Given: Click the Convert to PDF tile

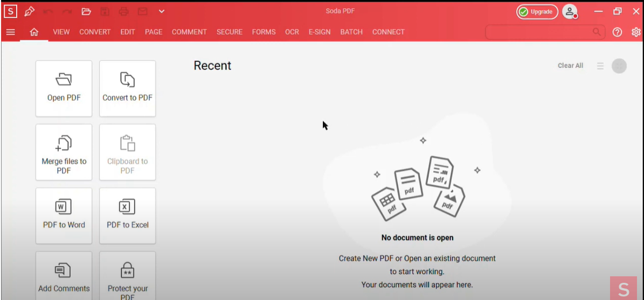Looking at the screenshot, I should [127, 89].
